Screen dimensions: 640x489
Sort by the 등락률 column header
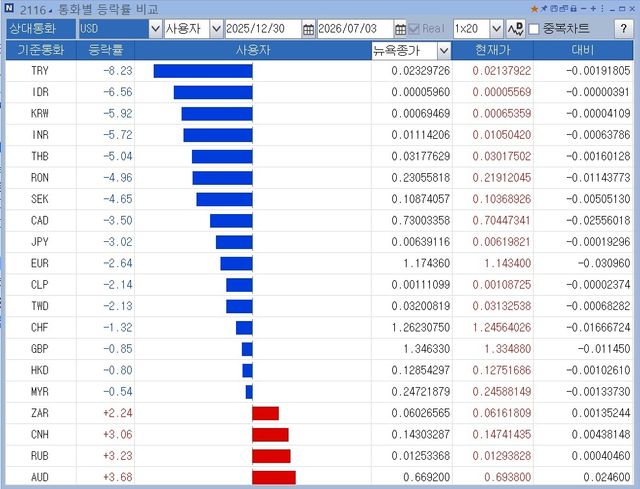point(105,50)
